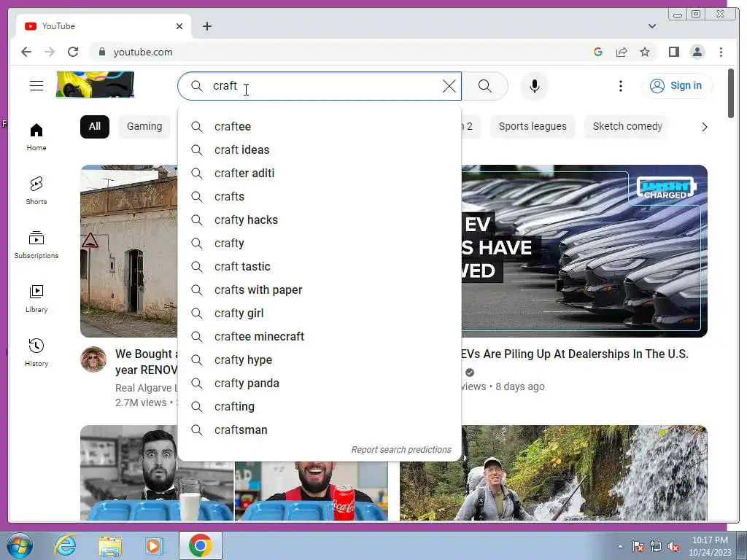Image resolution: width=747 pixels, height=560 pixels.
Task: Share this page icon in address bar
Action: (622, 52)
